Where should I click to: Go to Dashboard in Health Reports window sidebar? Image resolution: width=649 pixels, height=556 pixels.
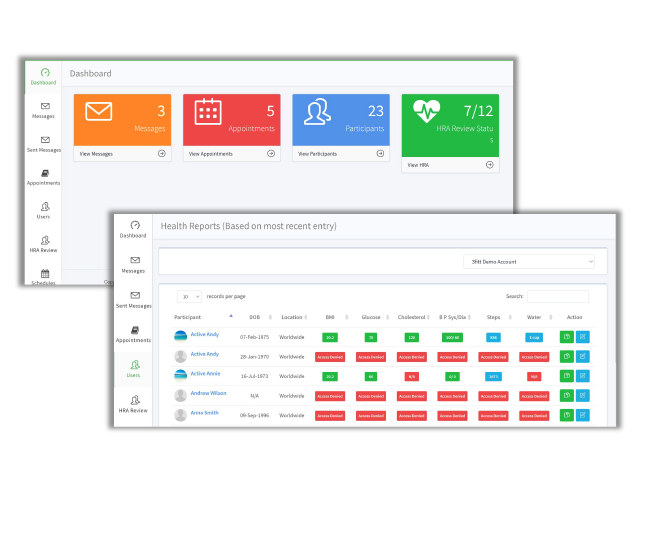(x=133, y=230)
